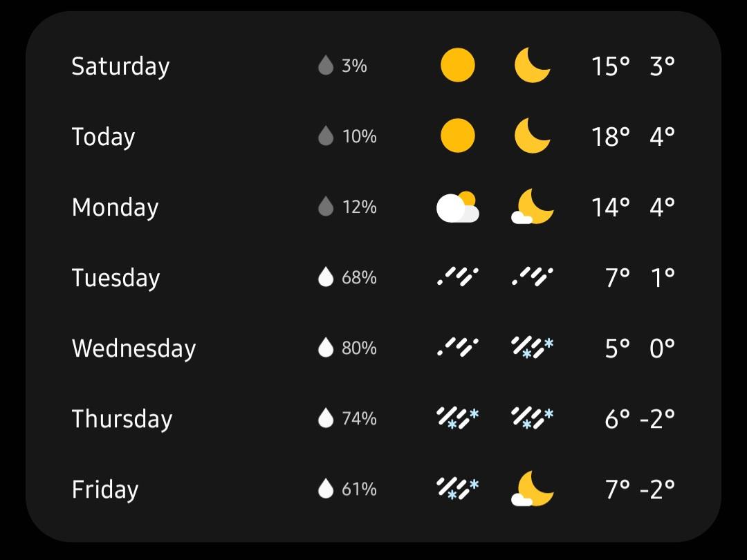Click Wednesday's night sleet icon

[x=533, y=348]
